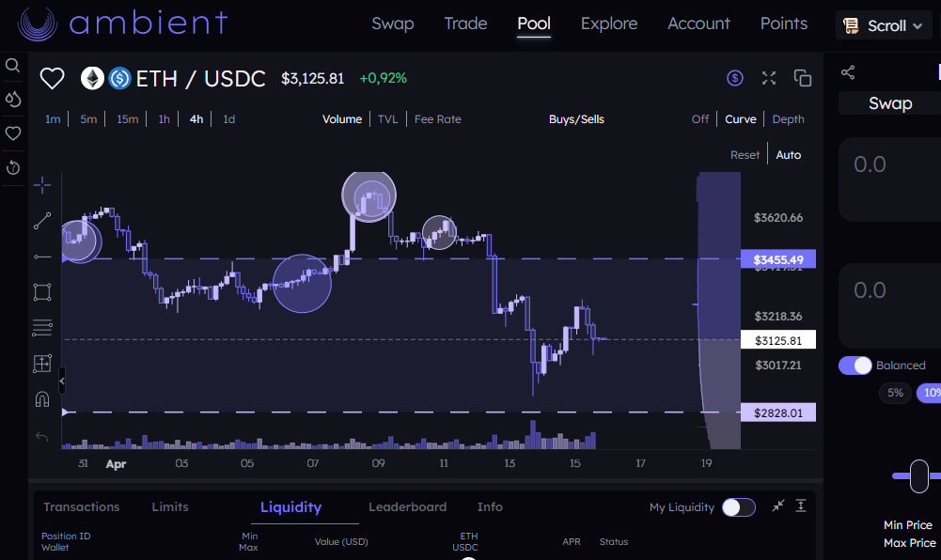
Task: Switch to the Leaderboard tab
Action: pyautogui.click(x=407, y=506)
